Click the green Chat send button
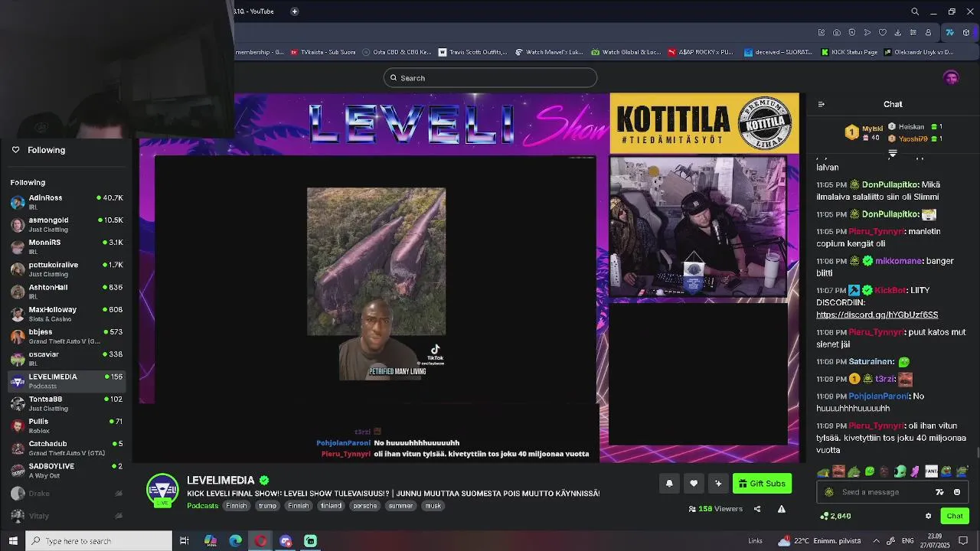The image size is (980, 551). [955, 516]
